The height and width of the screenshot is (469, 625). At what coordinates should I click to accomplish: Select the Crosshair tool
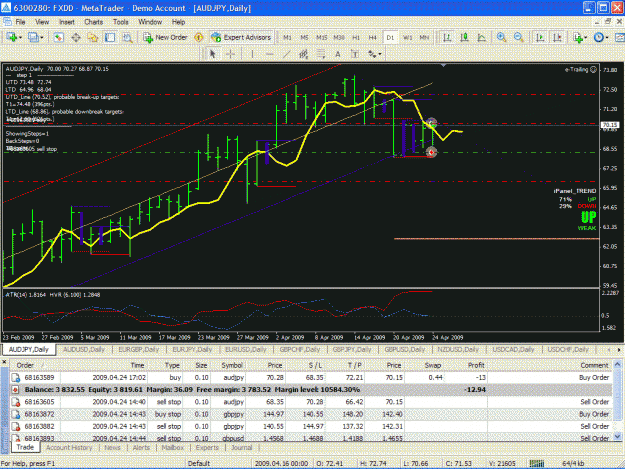[230, 54]
